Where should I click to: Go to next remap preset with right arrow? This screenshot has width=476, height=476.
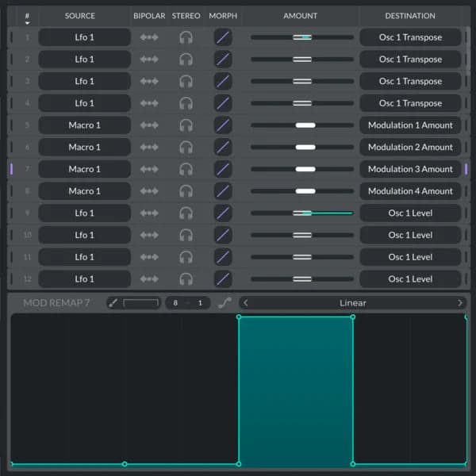tap(460, 303)
